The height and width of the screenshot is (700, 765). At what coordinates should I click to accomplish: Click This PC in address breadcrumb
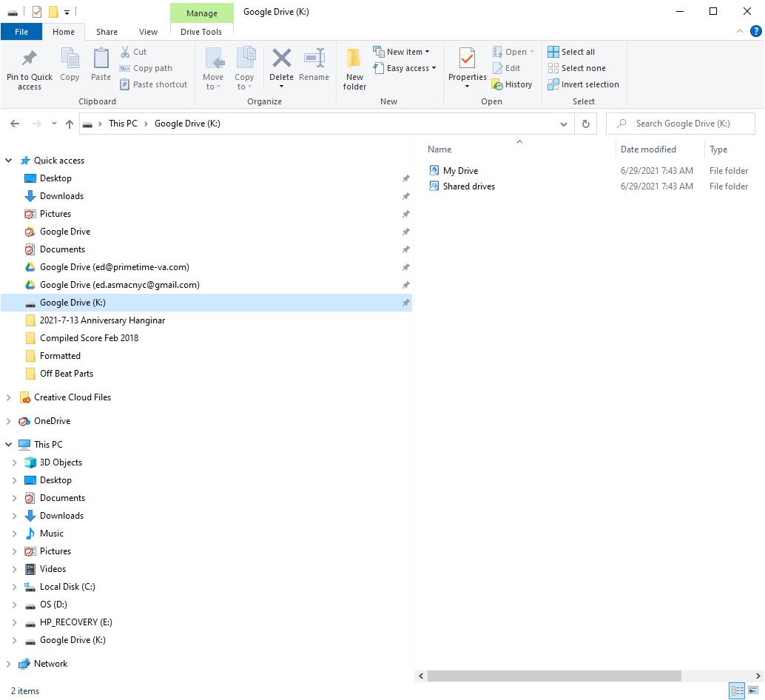(123, 124)
